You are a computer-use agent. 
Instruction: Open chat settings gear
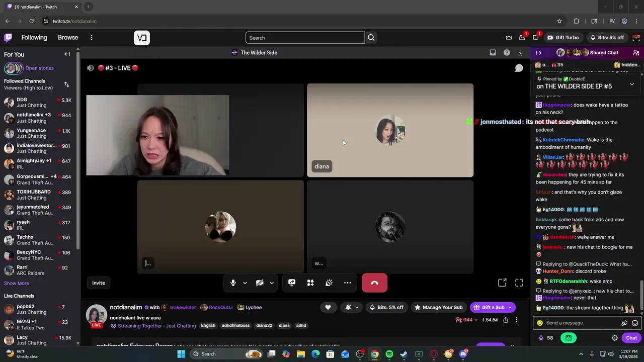click(615, 338)
